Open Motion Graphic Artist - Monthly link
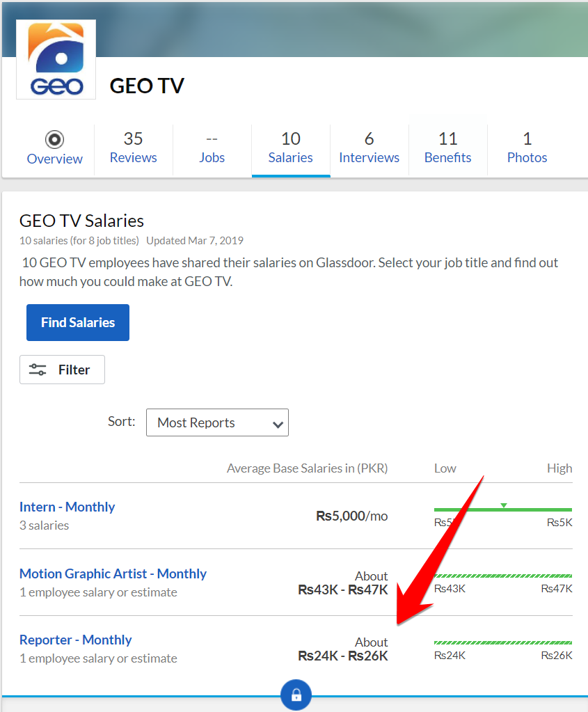588x712 pixels. [113, 573]
